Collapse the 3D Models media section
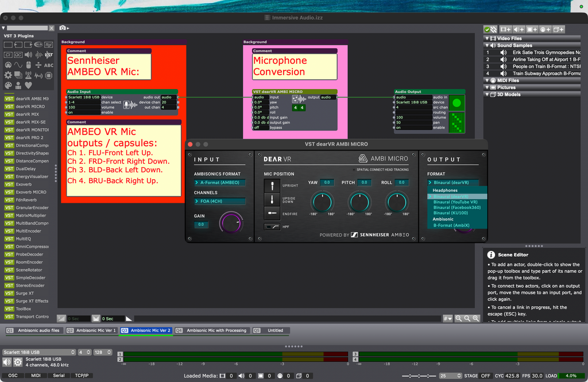Viewport: 588px width, 382px height. pyautogui.click(x=487, y=95)
